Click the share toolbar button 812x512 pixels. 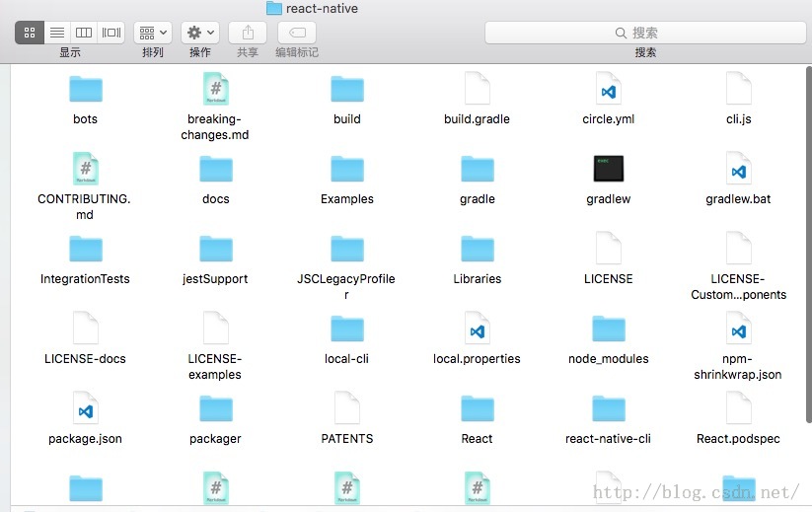click(248, 33)
